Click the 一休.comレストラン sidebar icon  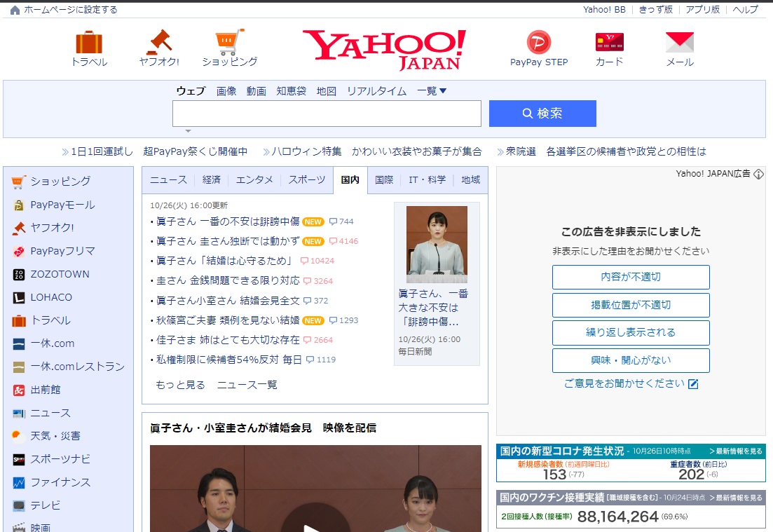pos(18,367)
